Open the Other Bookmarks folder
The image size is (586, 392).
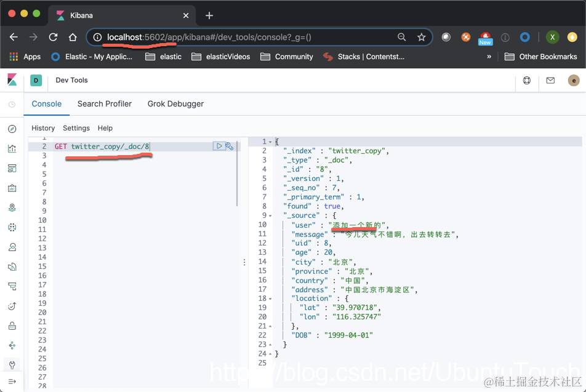[x=540, y=57]
